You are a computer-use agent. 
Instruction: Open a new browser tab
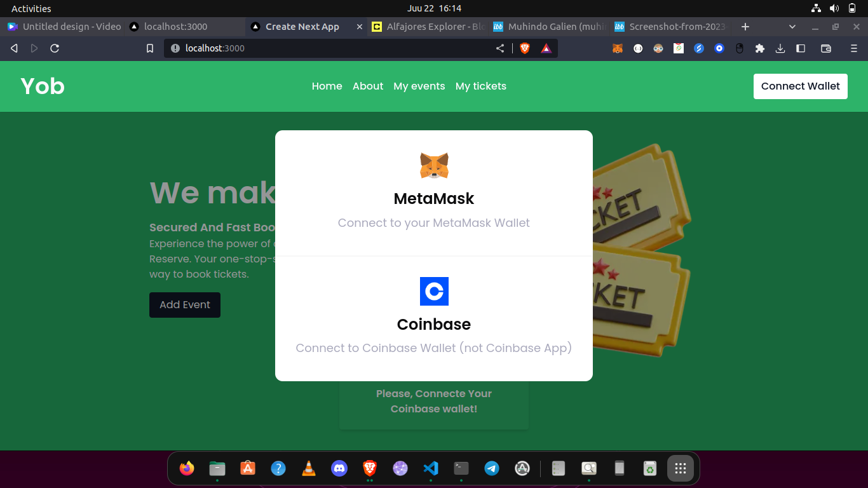click(745, 27)
